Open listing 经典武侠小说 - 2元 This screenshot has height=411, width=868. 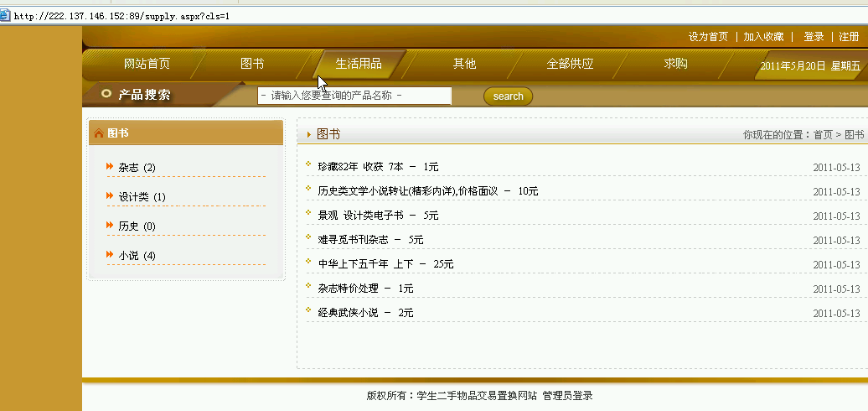click(365, 313)
